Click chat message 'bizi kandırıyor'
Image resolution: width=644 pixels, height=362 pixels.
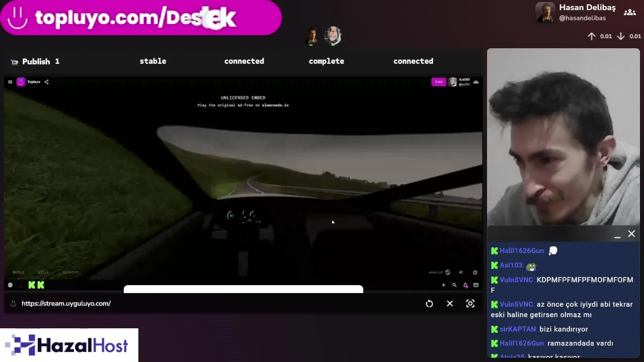pos(563,329)
